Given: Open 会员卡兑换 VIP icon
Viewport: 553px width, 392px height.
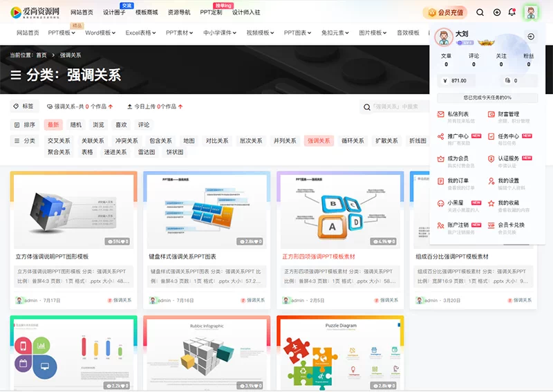Looking at the screenshot, I should pos(491,225).
